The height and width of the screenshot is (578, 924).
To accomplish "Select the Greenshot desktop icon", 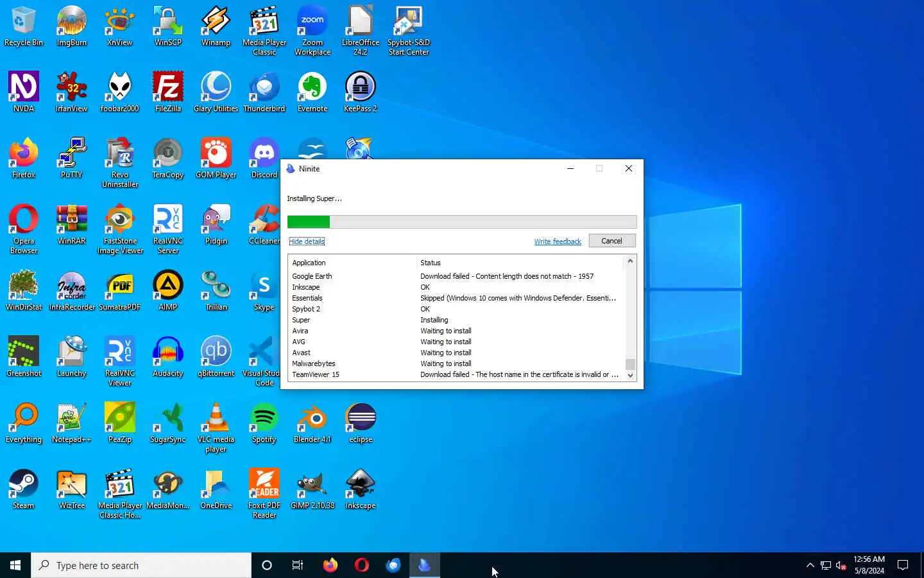I will tap(24, 357).
